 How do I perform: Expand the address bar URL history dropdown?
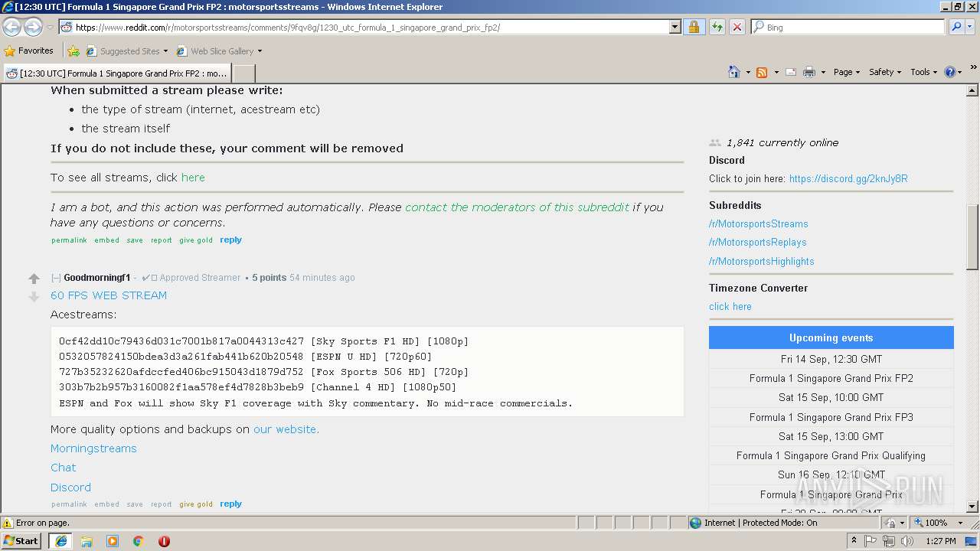pos(675,27)
